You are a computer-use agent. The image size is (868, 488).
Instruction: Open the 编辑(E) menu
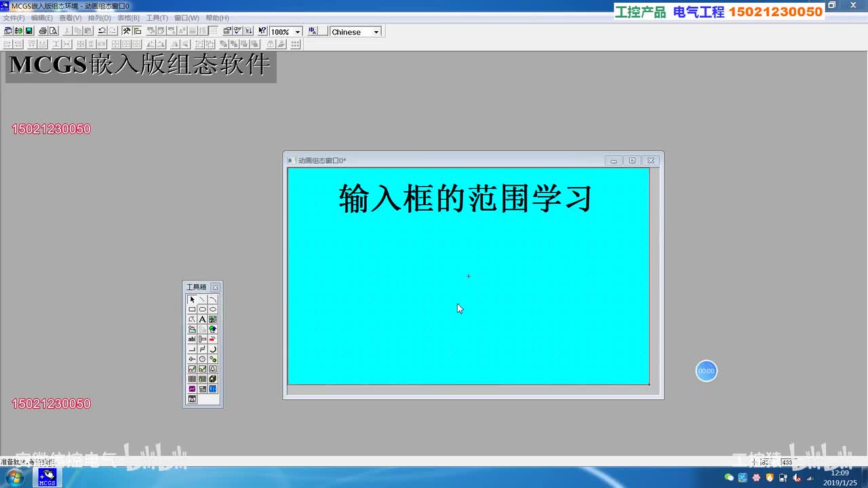(x=42, y=18)
